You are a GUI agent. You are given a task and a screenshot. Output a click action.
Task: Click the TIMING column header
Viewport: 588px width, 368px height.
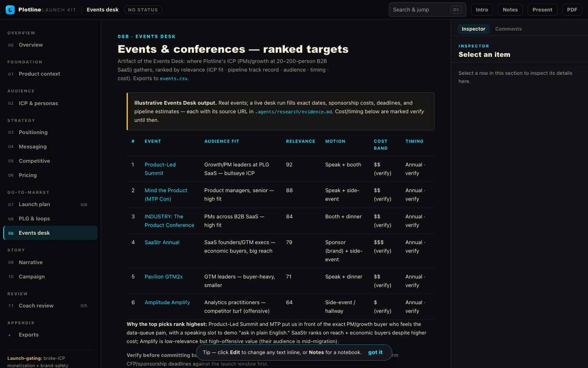414,141
